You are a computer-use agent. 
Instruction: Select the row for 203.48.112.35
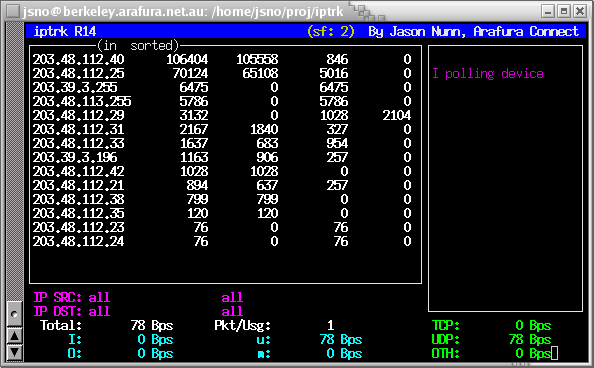(222, 214)
